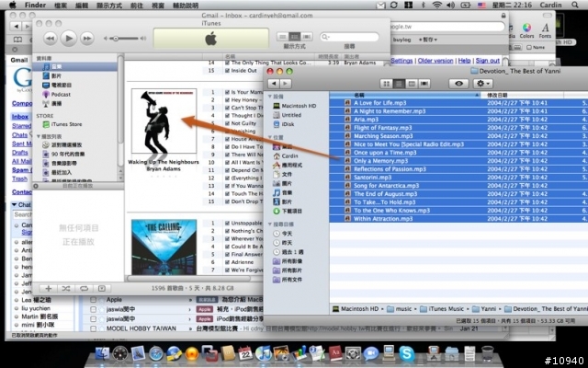Go back in the Finder window
Screen dimensions: 588x368
click(x=274, y=84)
